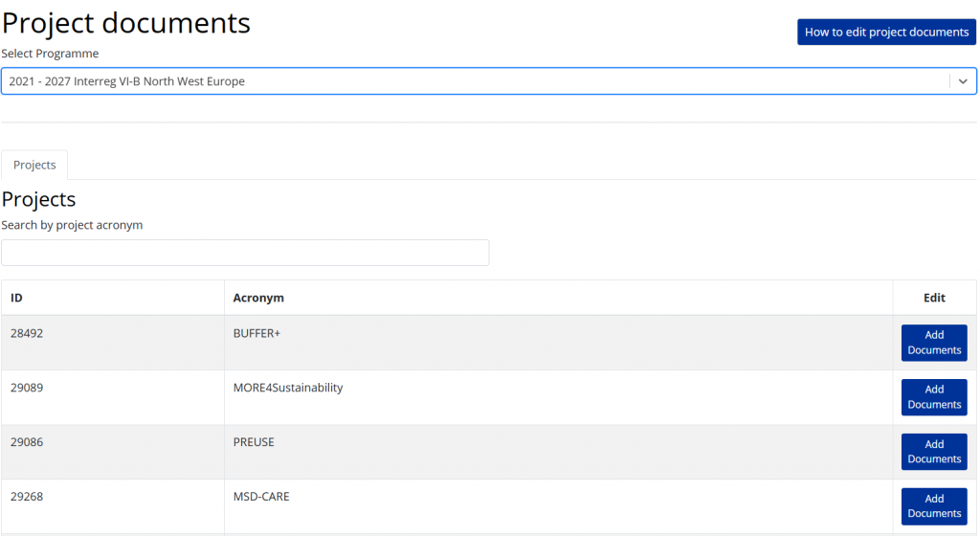Click the BUFFER+ acronym cell

click(256, 334)
